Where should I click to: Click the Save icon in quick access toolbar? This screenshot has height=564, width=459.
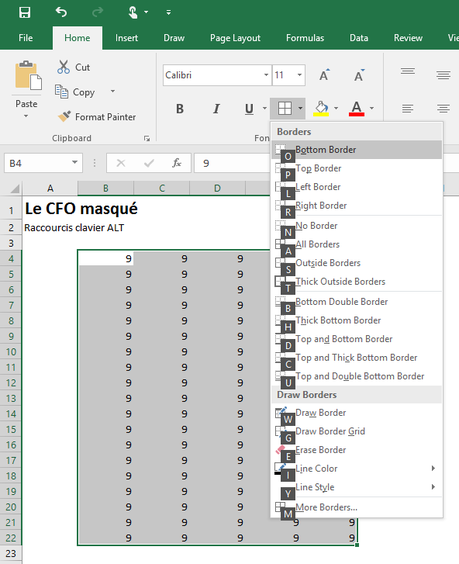[25, 13]
